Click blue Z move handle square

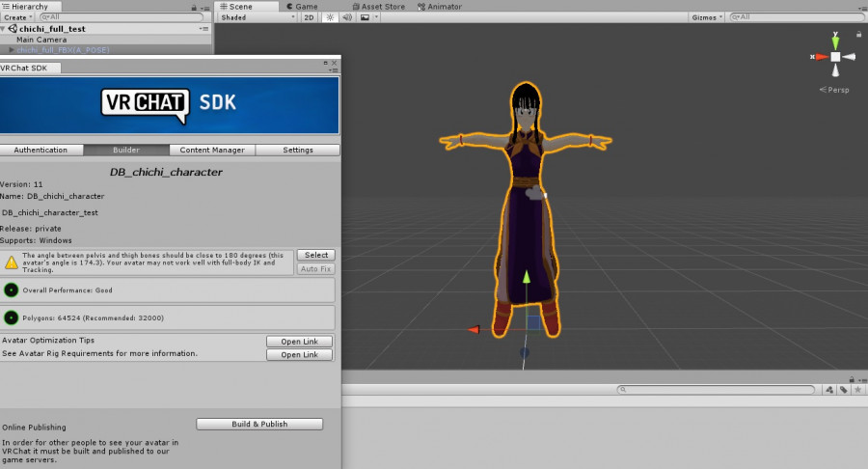pos(533,322)
